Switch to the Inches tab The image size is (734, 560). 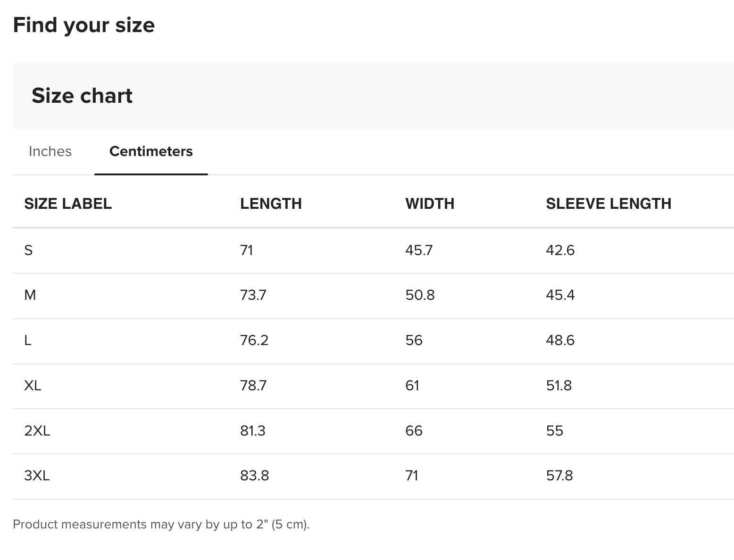click(50, 151)
